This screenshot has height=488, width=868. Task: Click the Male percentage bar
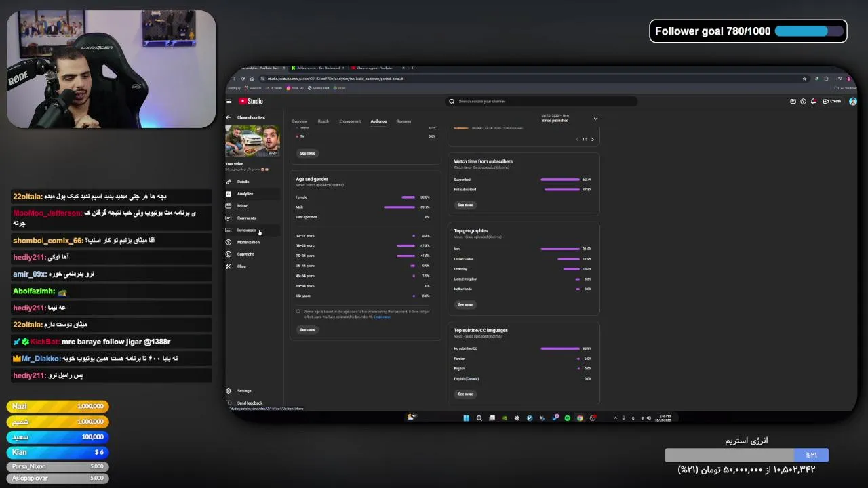point(399,207)
